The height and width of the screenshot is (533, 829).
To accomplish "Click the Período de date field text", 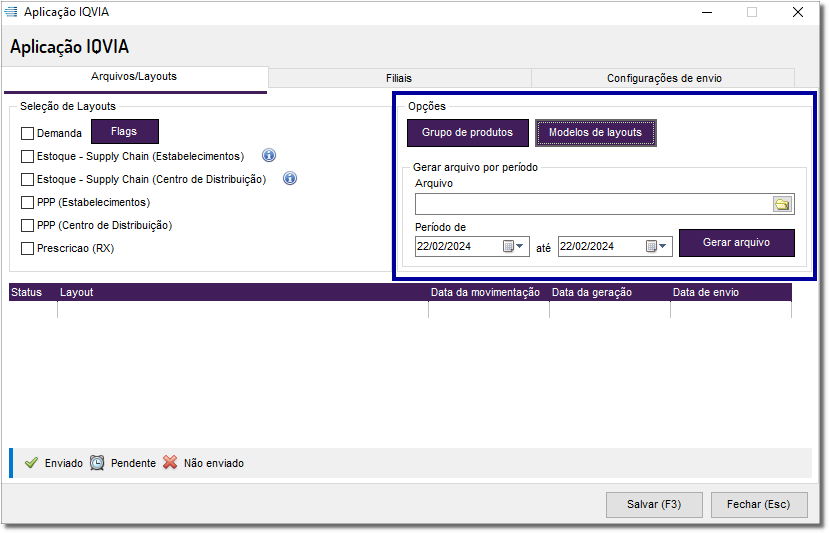I will [444, 246].
